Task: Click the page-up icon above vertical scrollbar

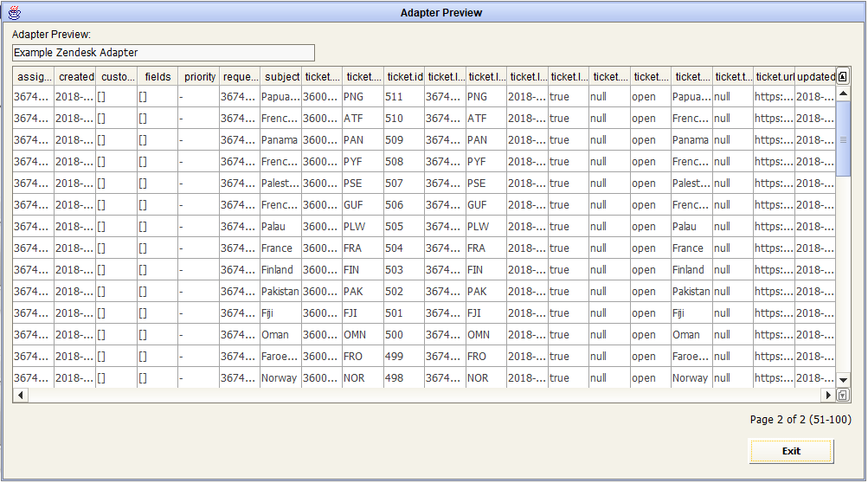Action: pos(843,76)
